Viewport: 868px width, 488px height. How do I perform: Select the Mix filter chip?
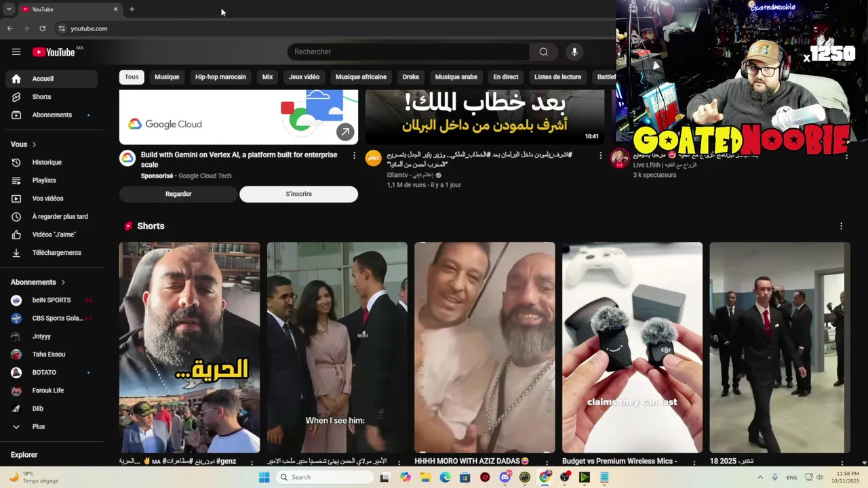[267, 77]
